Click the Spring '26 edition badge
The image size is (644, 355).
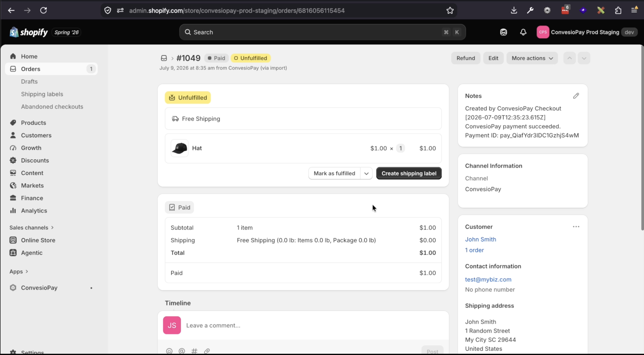pyautogui.click(x=66, y=32)
